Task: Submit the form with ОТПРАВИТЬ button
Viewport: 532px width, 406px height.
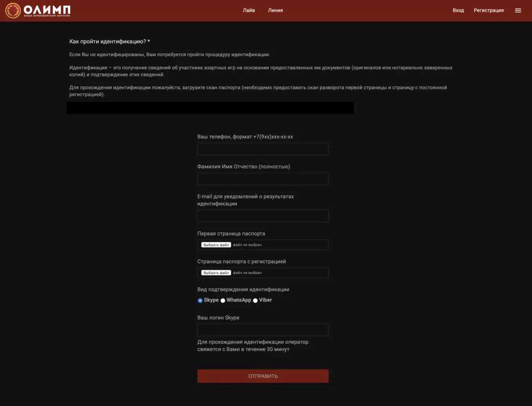Action: [x=263, y=376]
